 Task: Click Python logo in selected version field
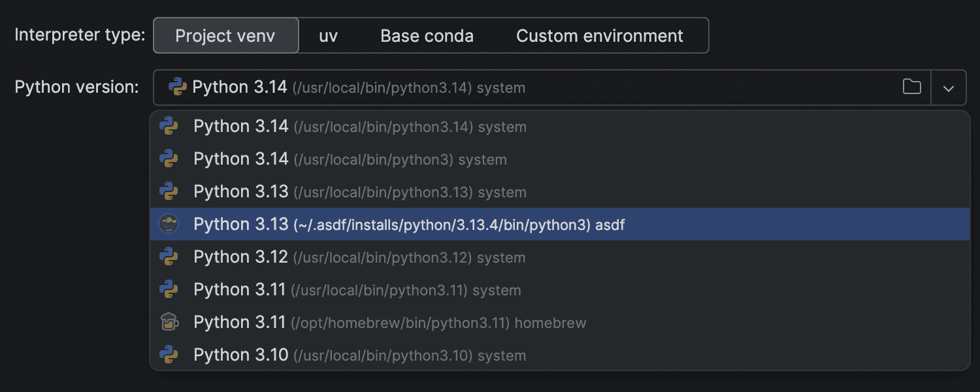click(x=177, y=87)
